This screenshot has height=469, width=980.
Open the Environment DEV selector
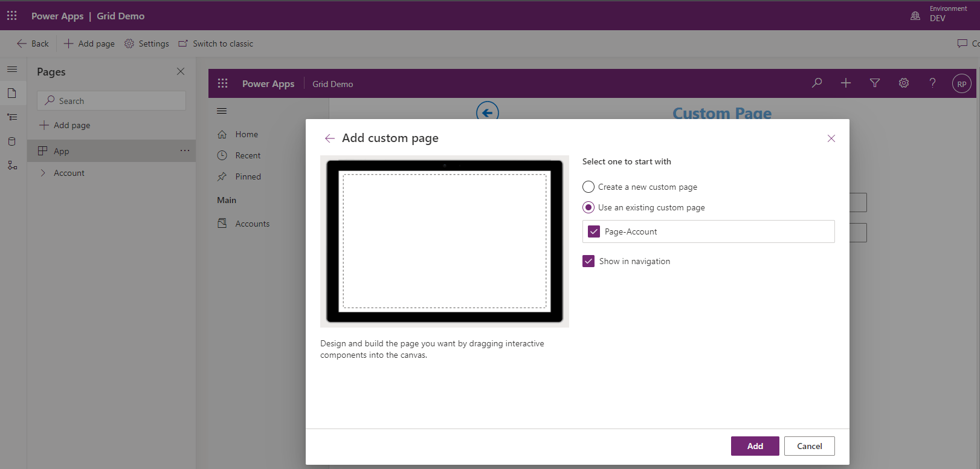(939, 14)
